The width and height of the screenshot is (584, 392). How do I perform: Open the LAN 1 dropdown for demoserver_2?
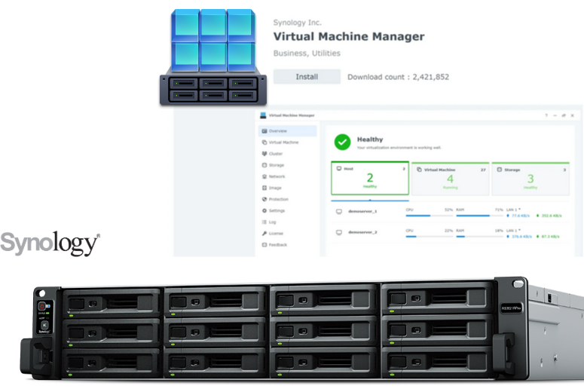[514, 231]
